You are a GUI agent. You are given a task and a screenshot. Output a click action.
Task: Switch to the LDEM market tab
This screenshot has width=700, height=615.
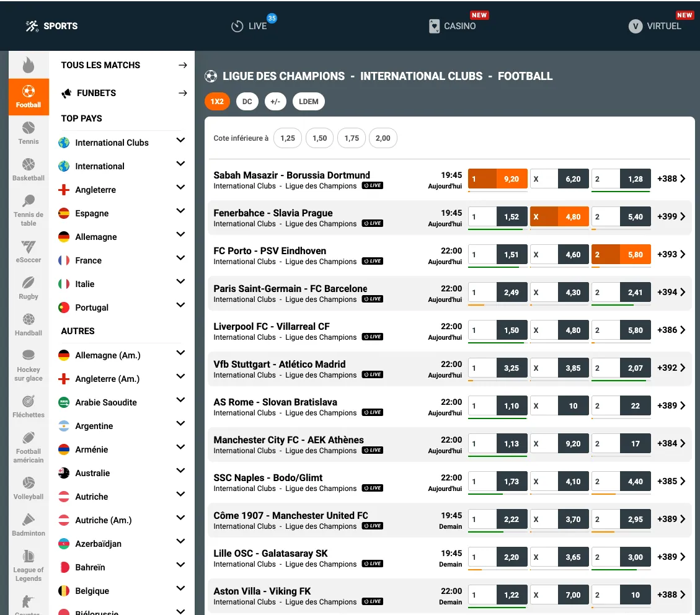pyautogui.click(x=309, y=102)
